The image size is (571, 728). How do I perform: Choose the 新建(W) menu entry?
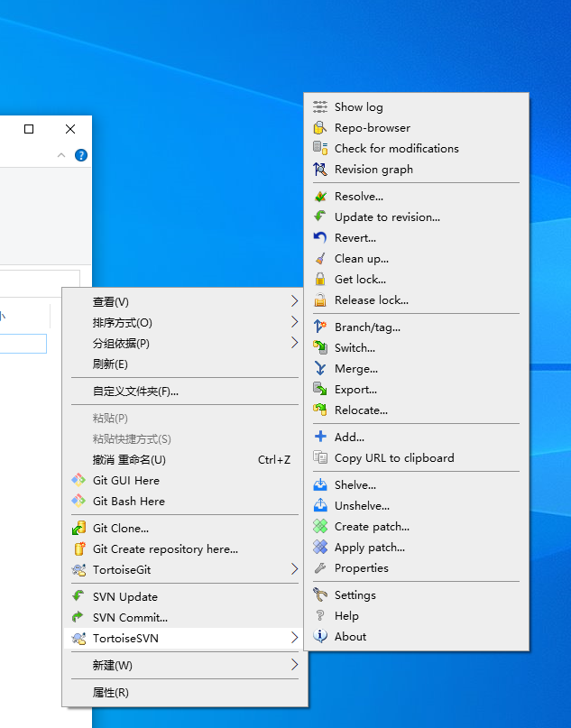point(185,666)
